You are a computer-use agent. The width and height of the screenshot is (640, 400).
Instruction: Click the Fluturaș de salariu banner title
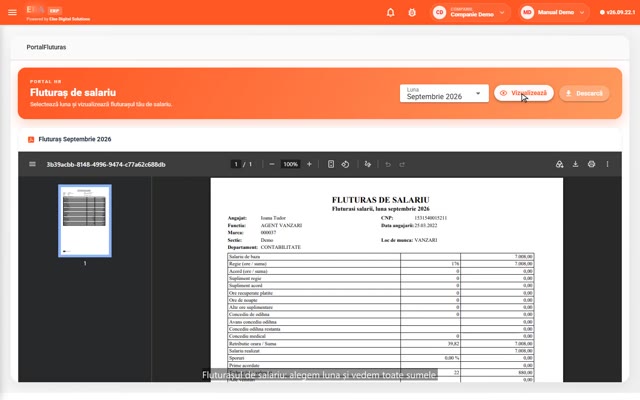tap(73, 93)
